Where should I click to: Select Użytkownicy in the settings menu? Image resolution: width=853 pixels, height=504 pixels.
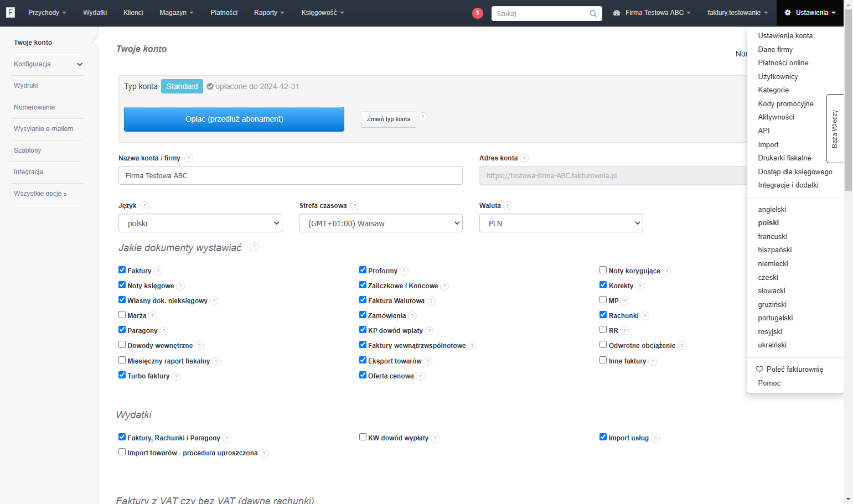[x=778, y=76]
